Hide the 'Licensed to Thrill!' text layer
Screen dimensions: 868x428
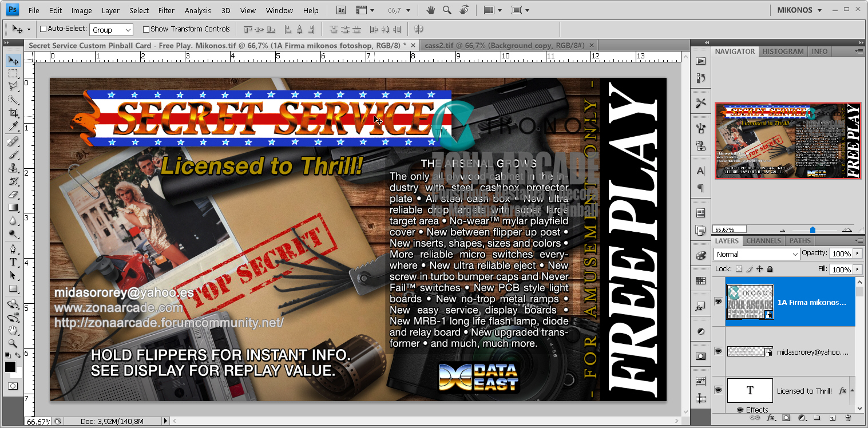(718, 390)
